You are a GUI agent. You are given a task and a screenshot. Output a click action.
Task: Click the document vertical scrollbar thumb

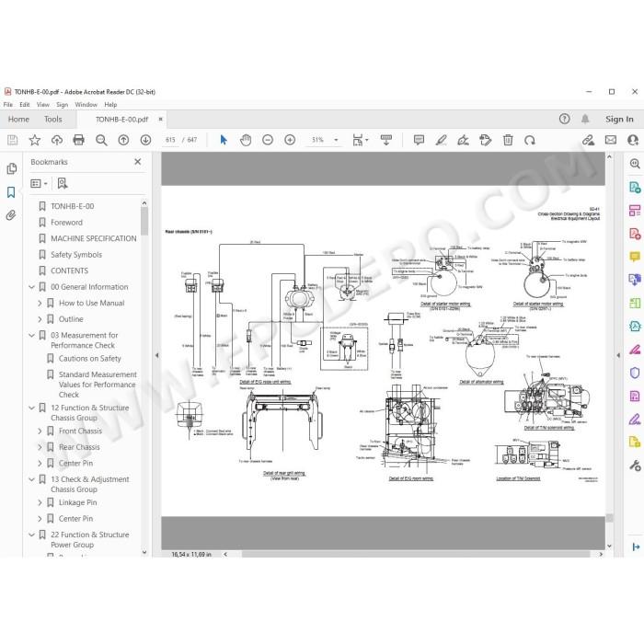(609, 518)
